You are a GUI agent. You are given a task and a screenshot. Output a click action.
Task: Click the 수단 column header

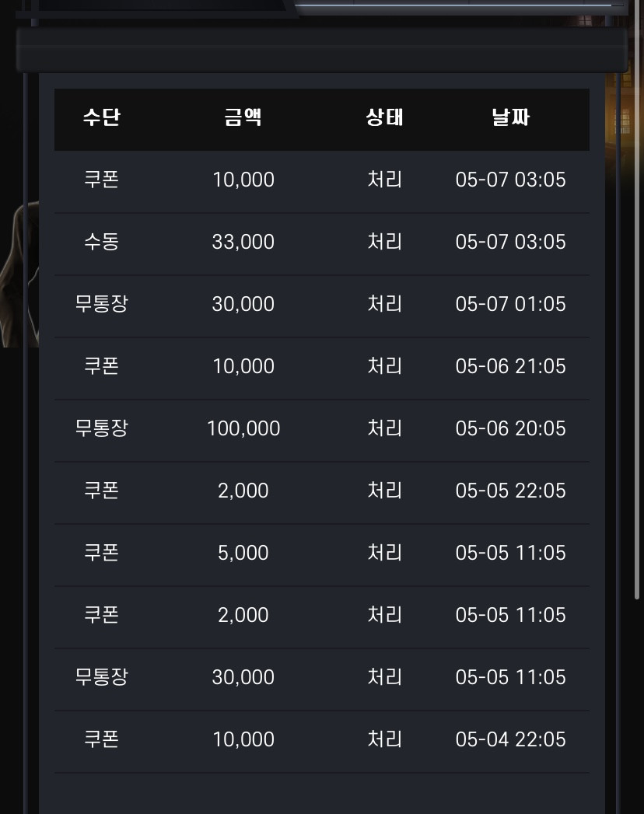coord(102,117)
